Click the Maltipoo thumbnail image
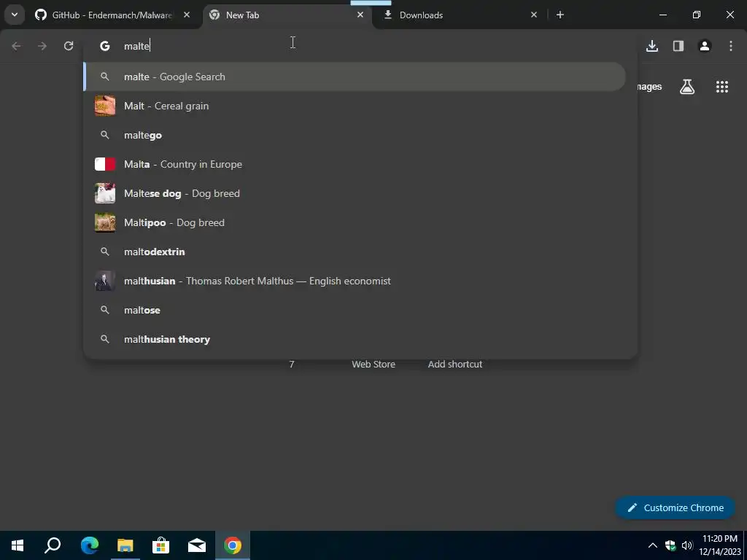This screenshot has width=747, height=560. [x=105, y=222]
